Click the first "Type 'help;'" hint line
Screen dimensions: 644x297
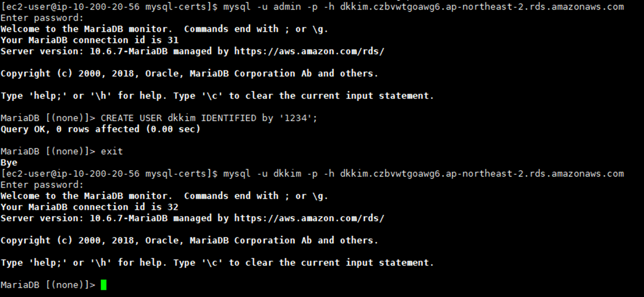click(x=217, y=96)
